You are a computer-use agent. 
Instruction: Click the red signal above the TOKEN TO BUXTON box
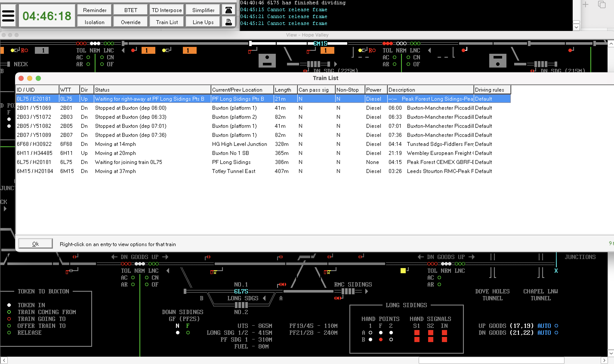(72, 271)
